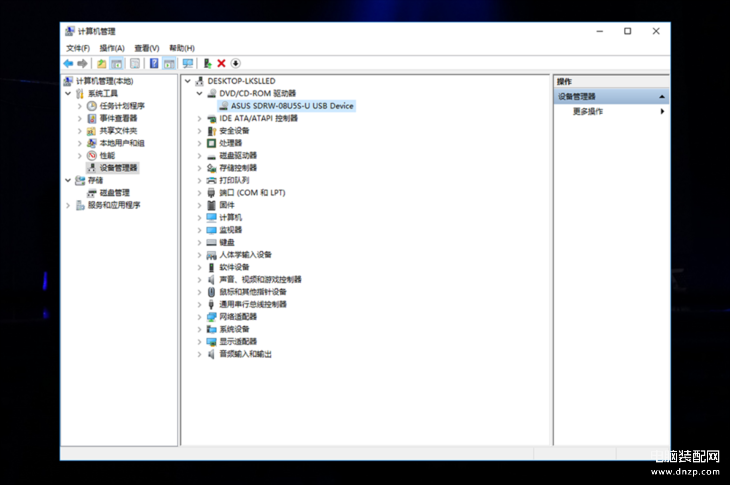Click the 任务计划程序 clock icon
The image size is (730, 485).
(92, 106)
